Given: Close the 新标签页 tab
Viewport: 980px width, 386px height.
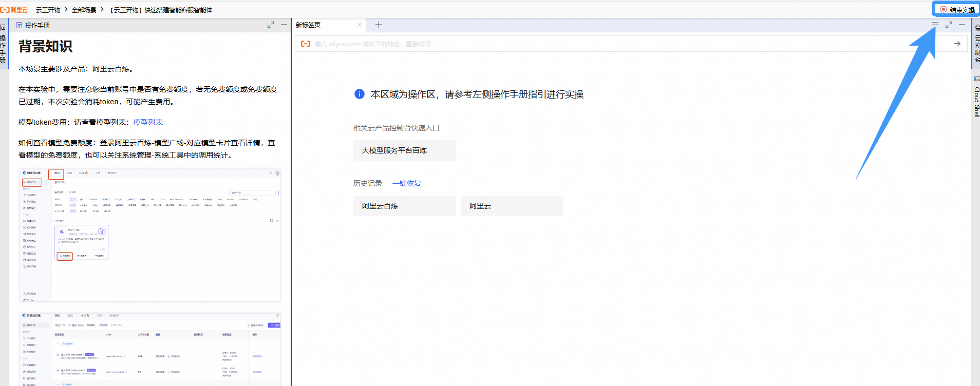Looking at the screenshot, I should [360, 25].
